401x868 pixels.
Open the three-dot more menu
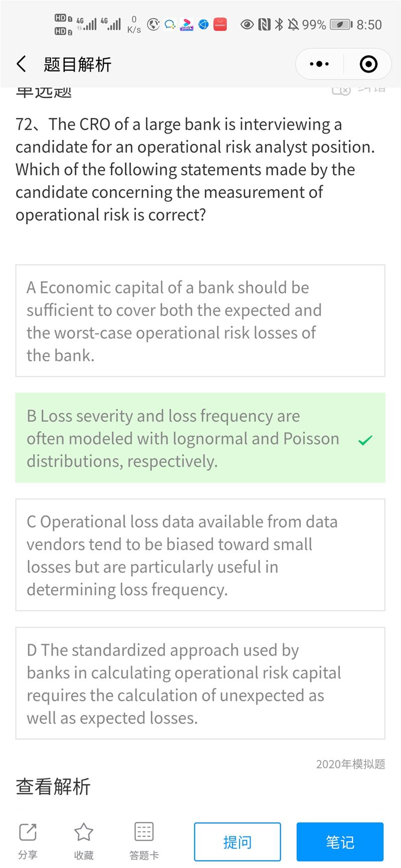319,64
